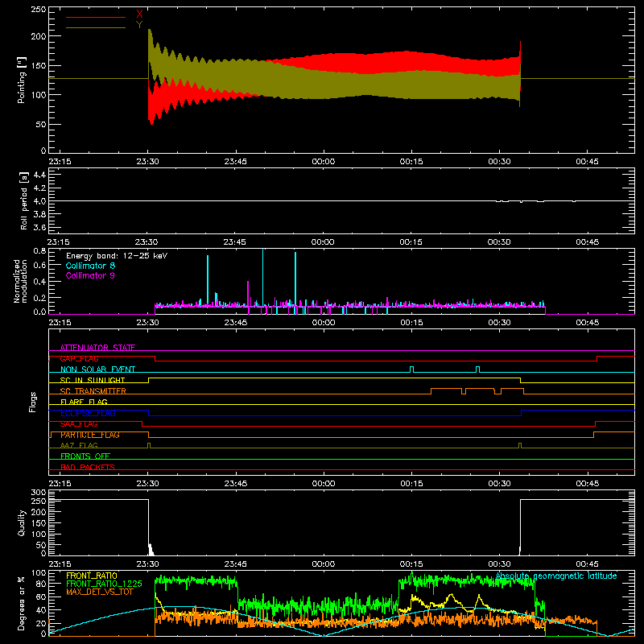Click the 50 tick label on Pointing axis

pos(41,124)
